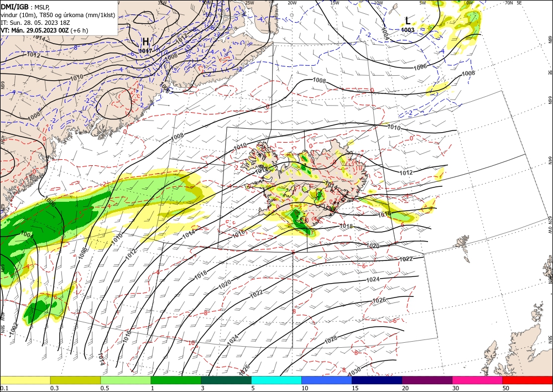553x392 pixels.
Task: Click the yellow 0.1–0.3 precipitation legend swatch
Action: [x=25, y=380]
